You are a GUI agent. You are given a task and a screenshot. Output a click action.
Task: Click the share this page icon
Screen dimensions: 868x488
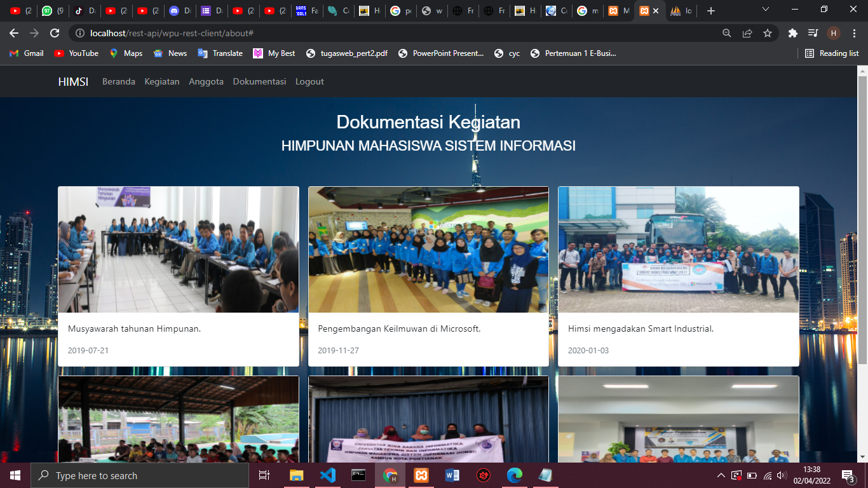coord(747,33)
